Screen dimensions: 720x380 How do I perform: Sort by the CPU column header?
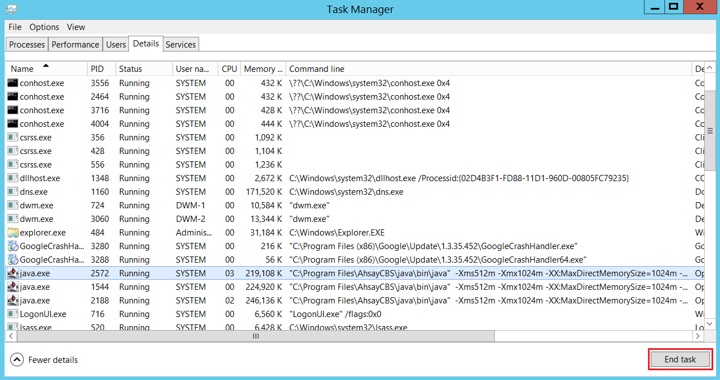(229, 69)
